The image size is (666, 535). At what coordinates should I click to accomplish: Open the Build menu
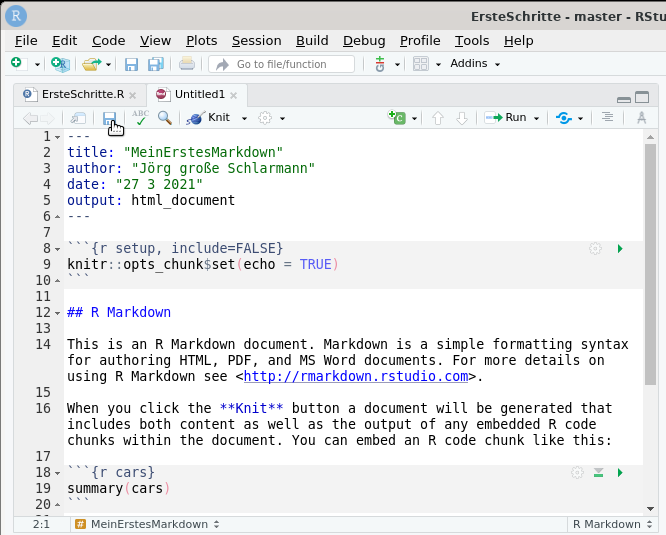[x=312, y=41]
